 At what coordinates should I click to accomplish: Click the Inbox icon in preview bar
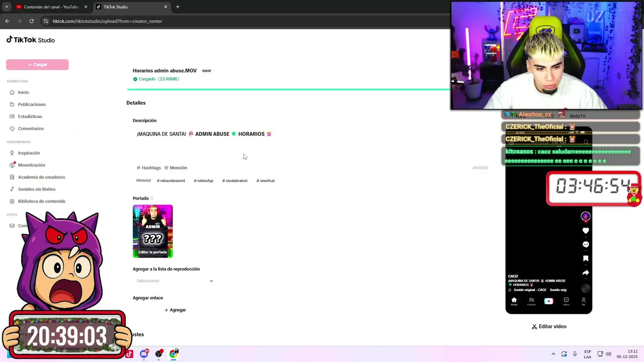coord(566,301)
